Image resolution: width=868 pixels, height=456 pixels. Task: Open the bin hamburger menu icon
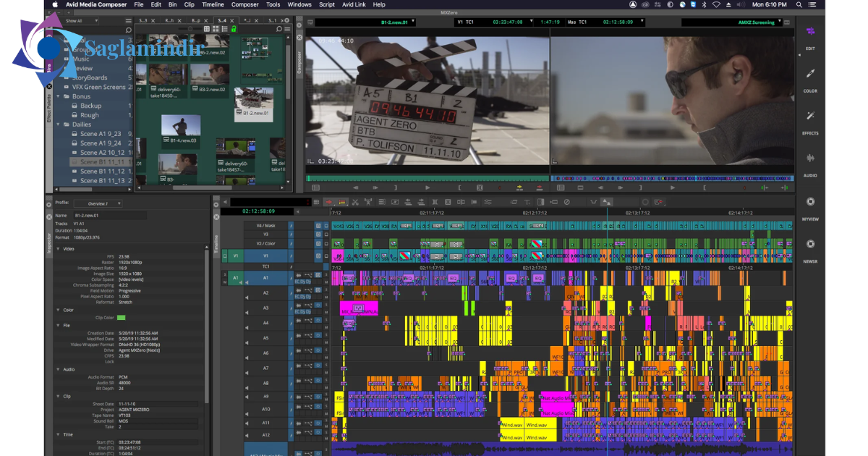[x=287, y=29]
